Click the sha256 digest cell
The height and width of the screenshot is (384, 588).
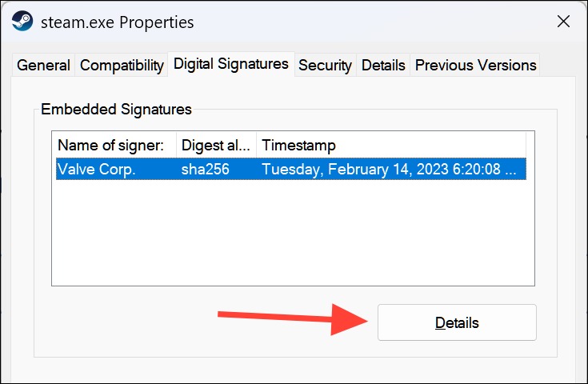point(205,169)
